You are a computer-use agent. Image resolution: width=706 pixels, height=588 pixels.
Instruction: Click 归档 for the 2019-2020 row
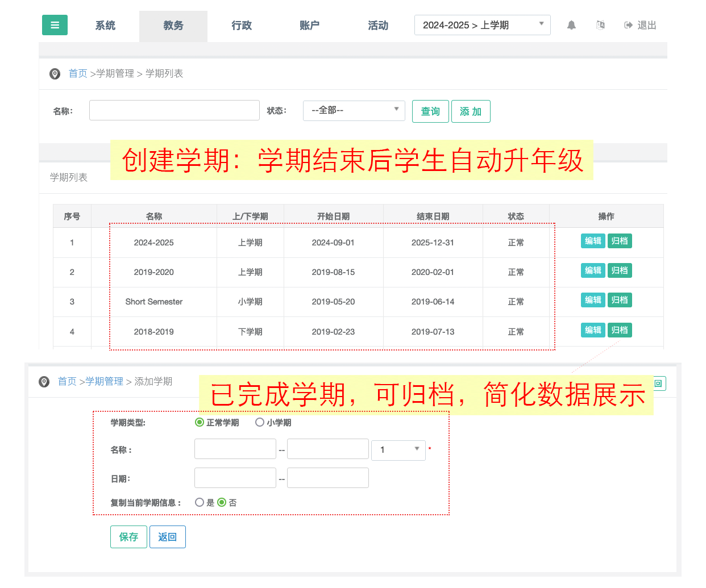620,270
